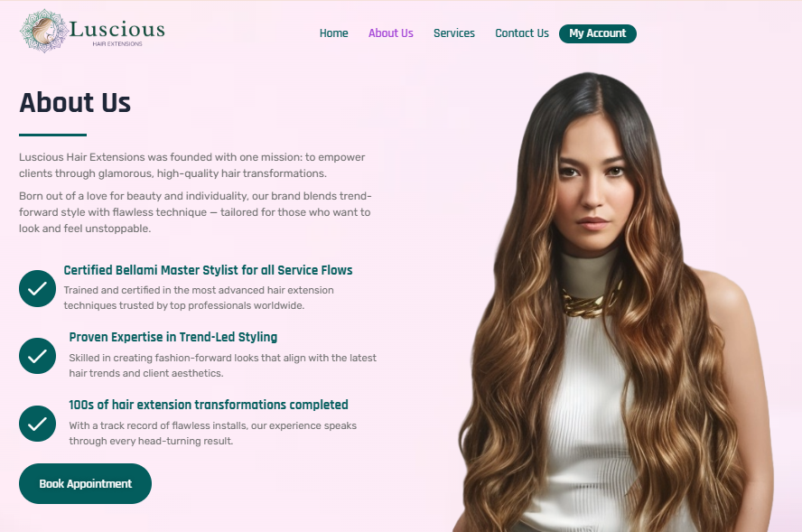Image resolution: width=802 pixels, height=532 pixels.
Task: Click 100s of hair extension transformations heading
Action: tap(208, 405)
